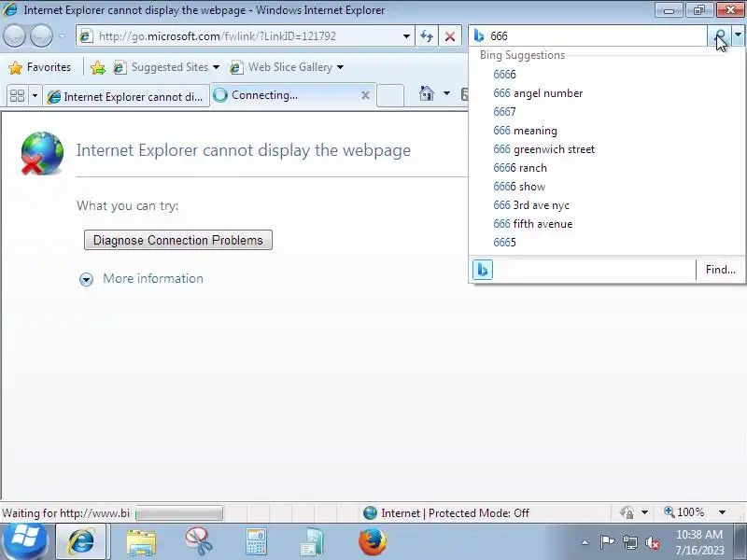This screenshot has height=560, width=747.
Task: Select suggestion '6666 show'
Action: pos(607,186)
